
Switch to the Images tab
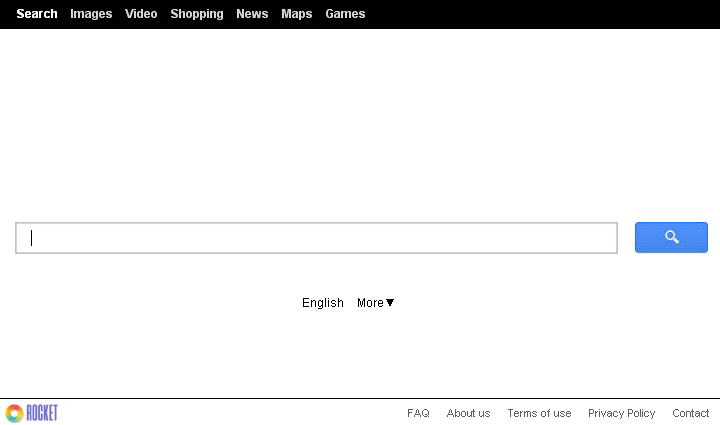[91, 14]
